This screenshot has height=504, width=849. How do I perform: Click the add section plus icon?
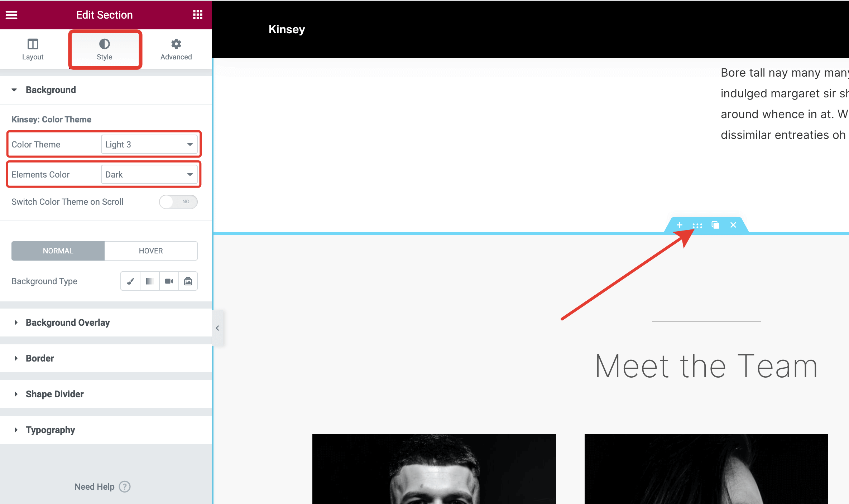(x=679, y=225)
